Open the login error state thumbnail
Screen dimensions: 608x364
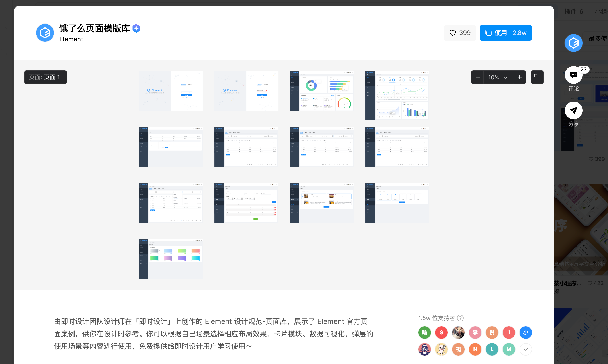[246, 91]
